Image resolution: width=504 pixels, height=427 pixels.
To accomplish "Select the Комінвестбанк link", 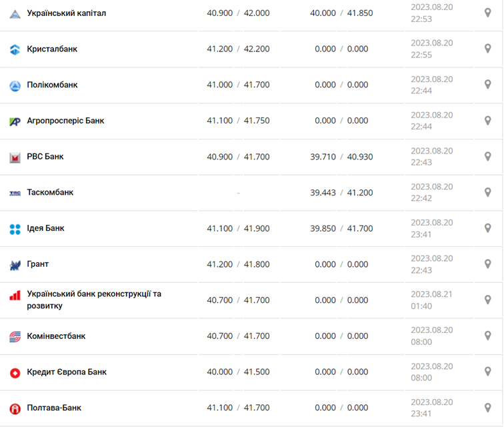I will coord(56,336).
